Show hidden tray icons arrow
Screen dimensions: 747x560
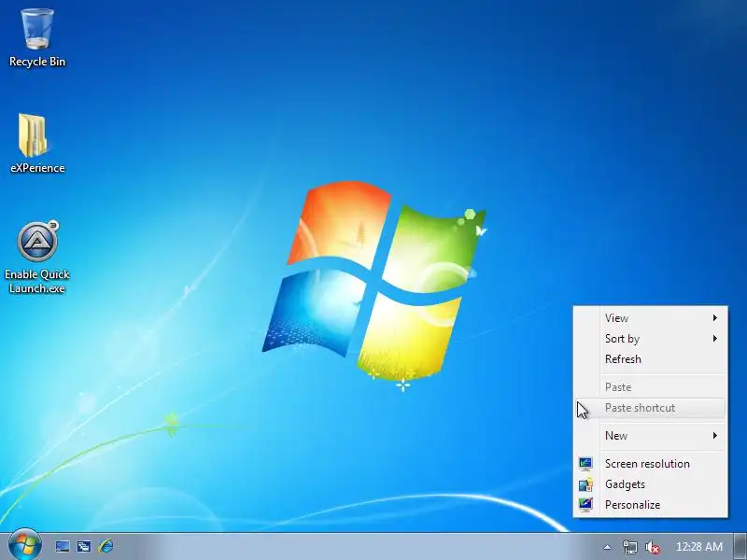tap(607, 547)
